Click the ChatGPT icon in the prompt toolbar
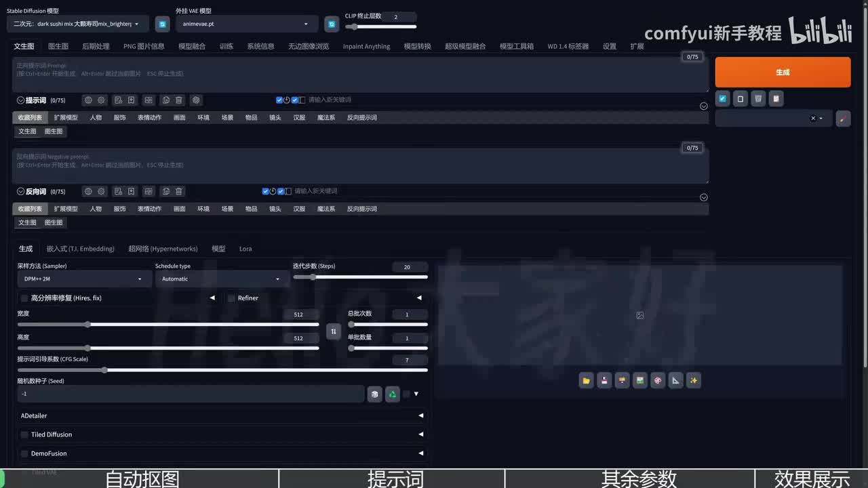 pos(196,100)
